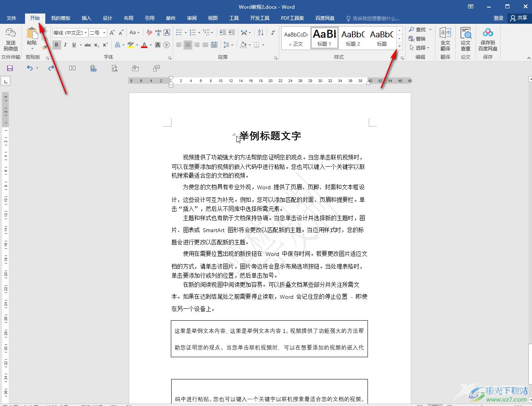Click the 共享 (Share) button
This screenshot has height=406, width=532.
(x=519, y=18)
